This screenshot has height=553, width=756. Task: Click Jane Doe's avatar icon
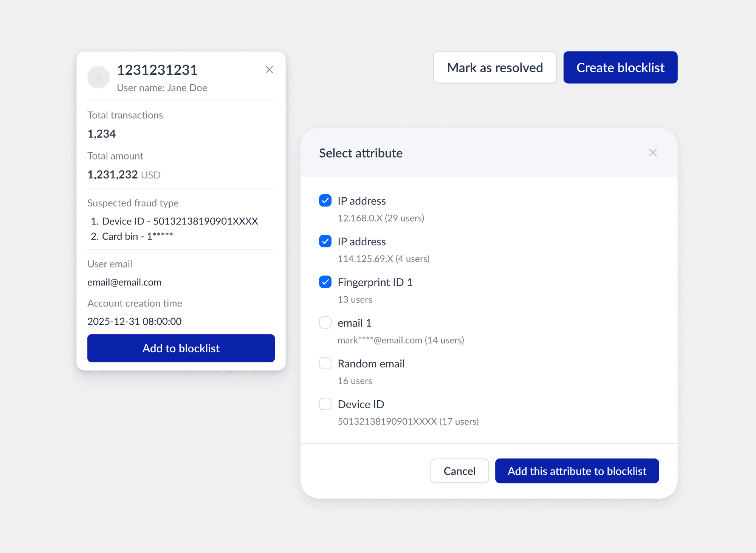point(99,77)
